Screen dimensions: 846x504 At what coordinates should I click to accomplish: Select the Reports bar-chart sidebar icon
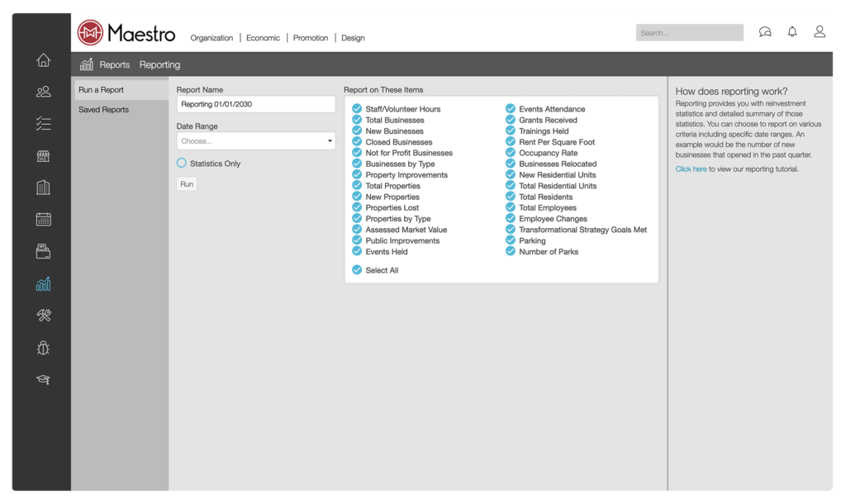(43, 283)
